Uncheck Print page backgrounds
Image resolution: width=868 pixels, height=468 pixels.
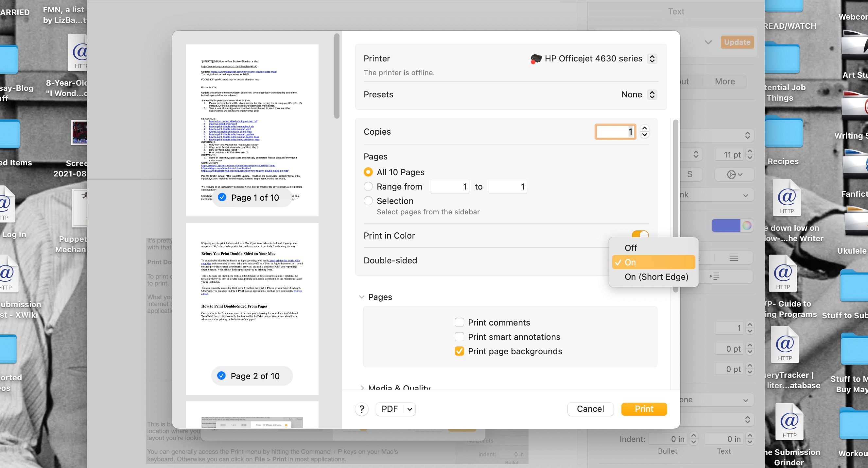click(x=459, y=351)
